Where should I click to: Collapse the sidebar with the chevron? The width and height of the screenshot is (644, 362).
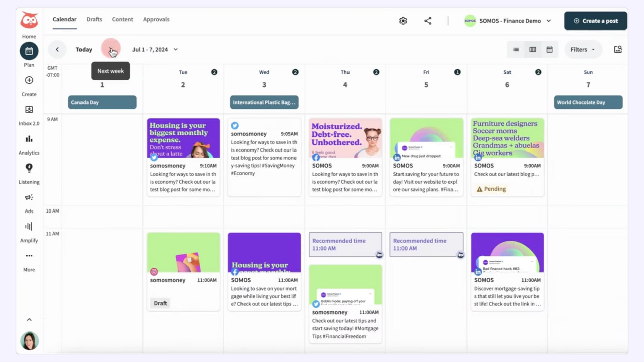[x=29, y=319]
